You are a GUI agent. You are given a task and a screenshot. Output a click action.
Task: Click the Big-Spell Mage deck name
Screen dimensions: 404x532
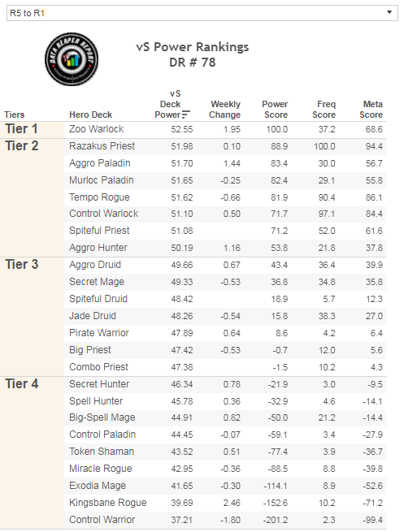point(102,417)
